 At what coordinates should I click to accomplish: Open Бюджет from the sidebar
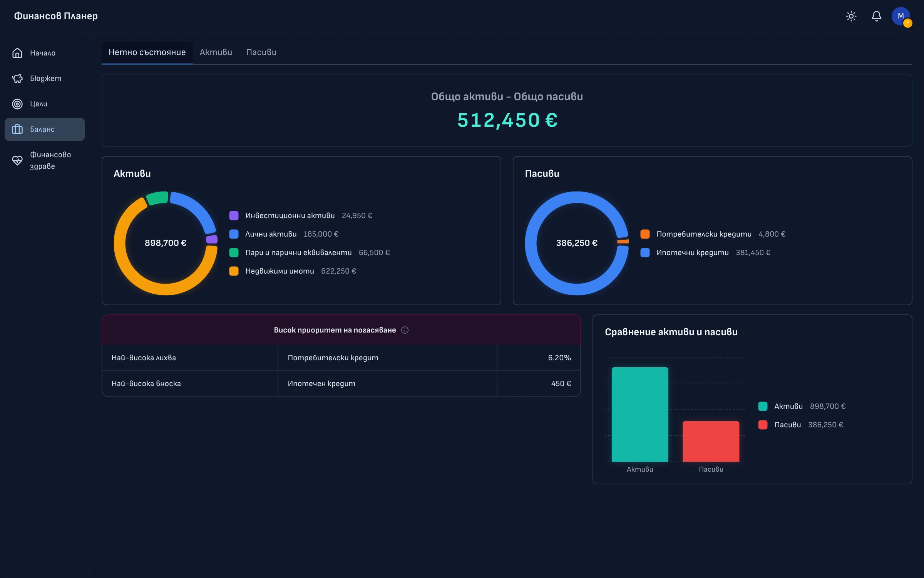[45, 78]
